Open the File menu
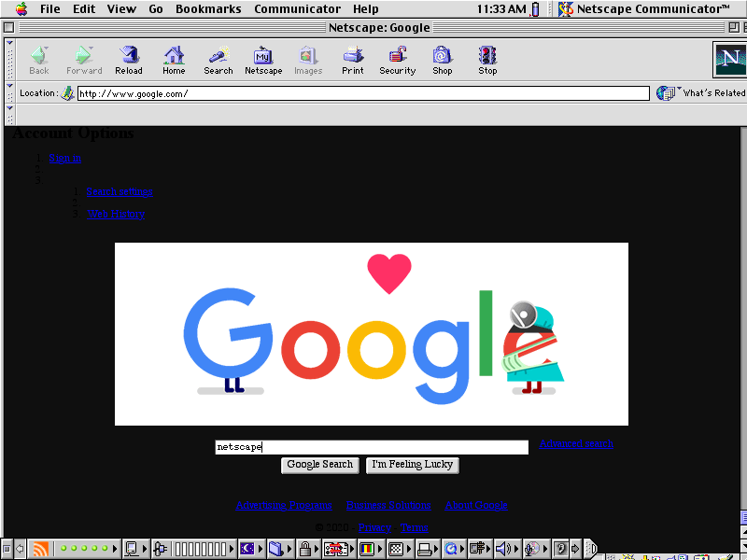 coord(50,9)
